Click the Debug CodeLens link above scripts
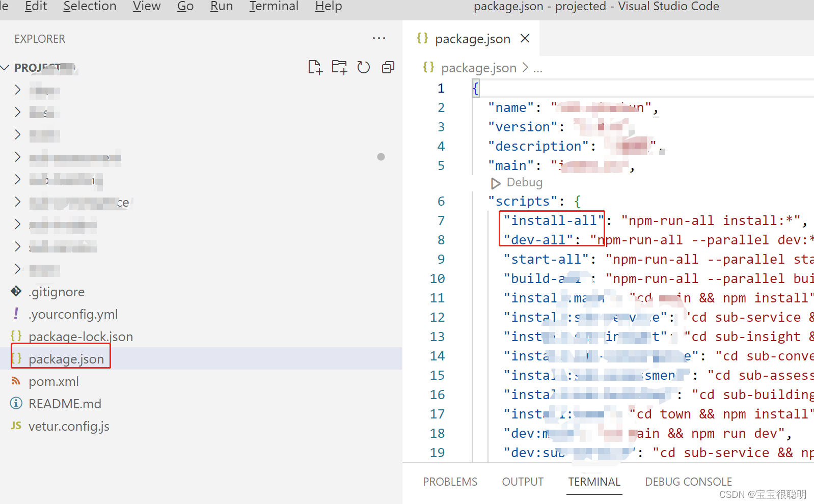The height and width of the screenshot is (504, 814). 524,182
